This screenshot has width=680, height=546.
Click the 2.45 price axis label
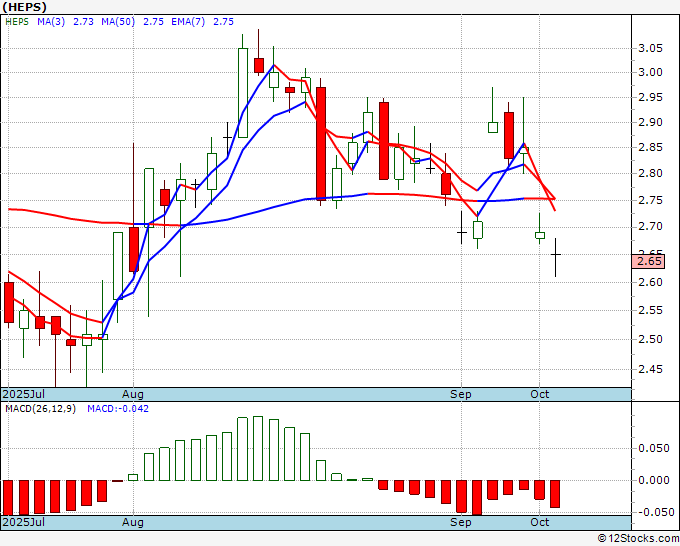[651, 369]
